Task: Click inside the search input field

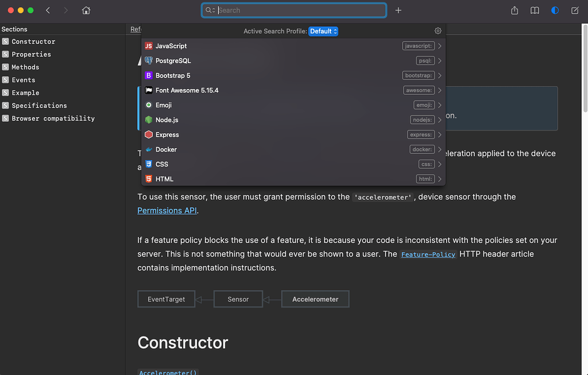Action: point(293,10)
